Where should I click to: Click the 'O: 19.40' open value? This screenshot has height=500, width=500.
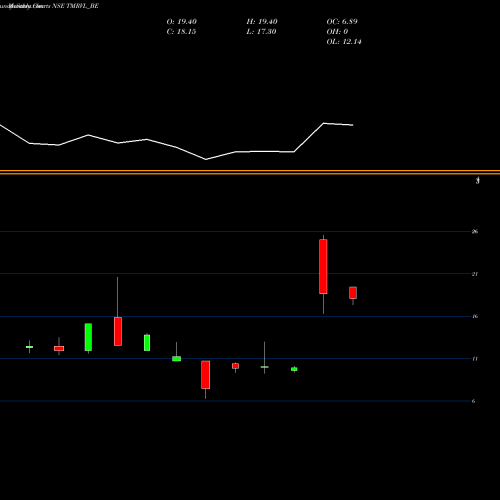(182, 22)
